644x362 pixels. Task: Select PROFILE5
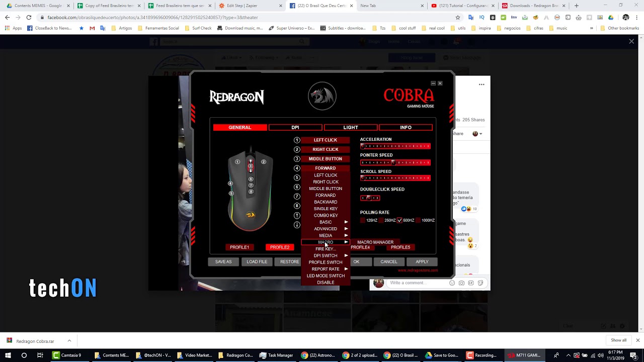coord(400,247)
